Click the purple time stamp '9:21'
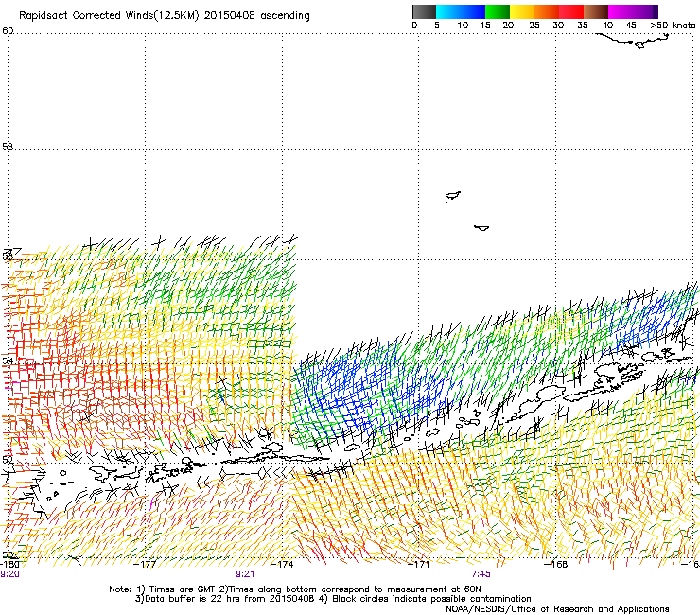The image size is (700, 615). click(245, 574)
